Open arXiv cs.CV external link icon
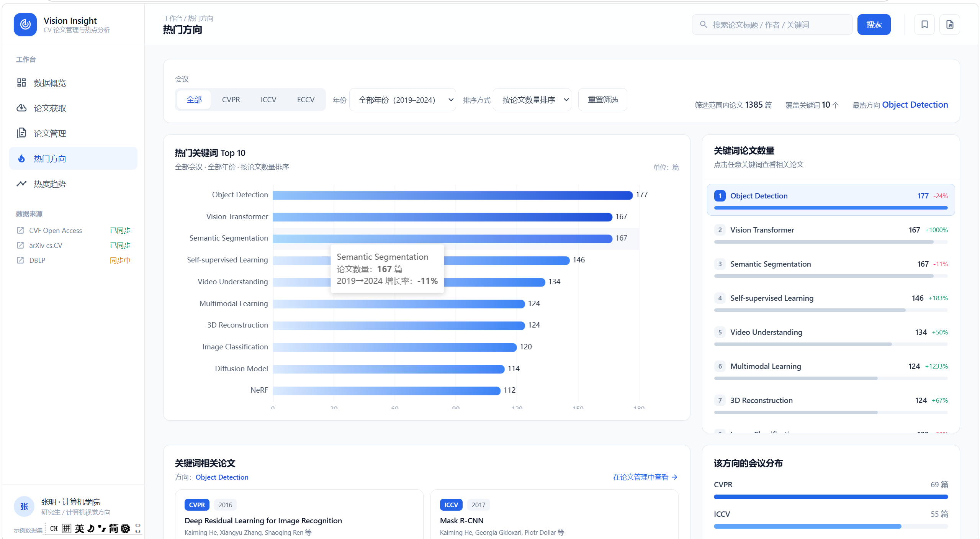This screenshot has width=980, height=539. (x=20, y=245)
